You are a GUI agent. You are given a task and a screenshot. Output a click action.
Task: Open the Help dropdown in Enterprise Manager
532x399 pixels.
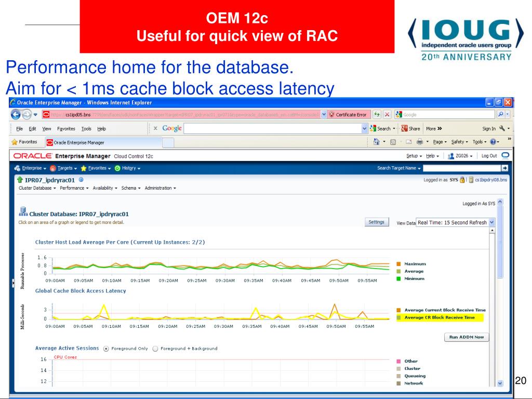(x=432, y=156)
